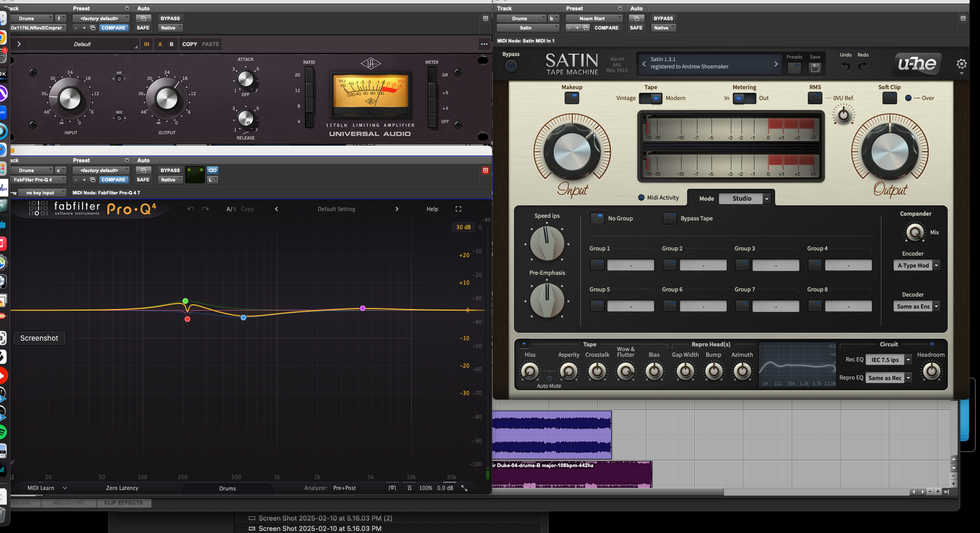Click Pro-Q 4 undo arrow
This screenshot has height=533, width=980.
point(190,209)
